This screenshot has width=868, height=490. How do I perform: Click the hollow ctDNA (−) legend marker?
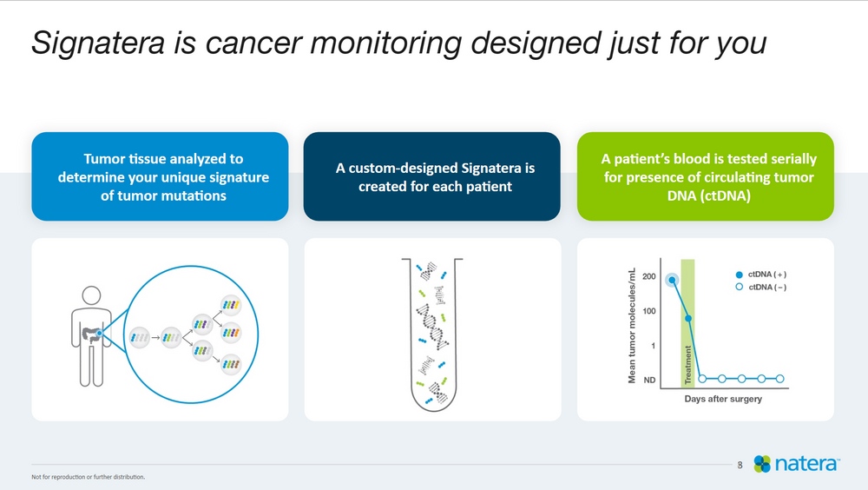[738, 287]
